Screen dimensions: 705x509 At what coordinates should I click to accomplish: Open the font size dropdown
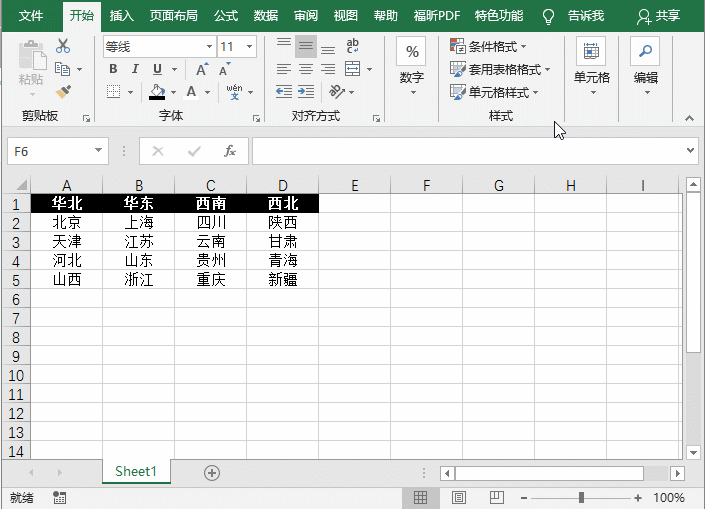(x=249, y=47)
